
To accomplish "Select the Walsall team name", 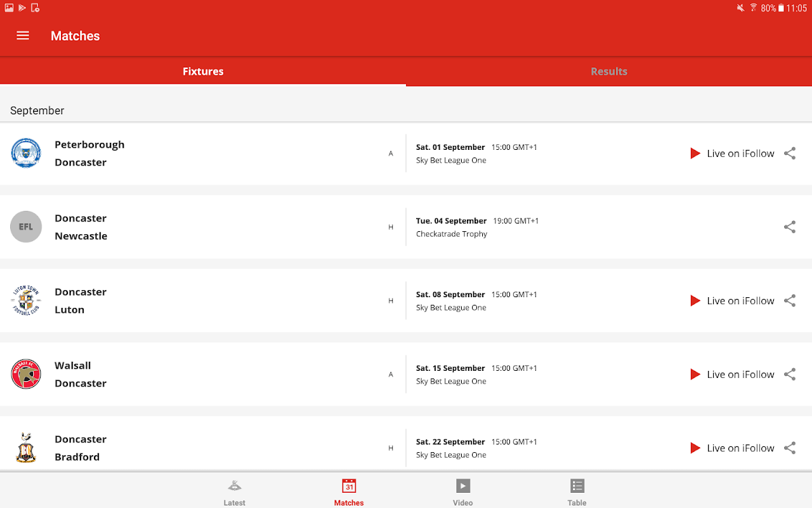I will point(73,365).
